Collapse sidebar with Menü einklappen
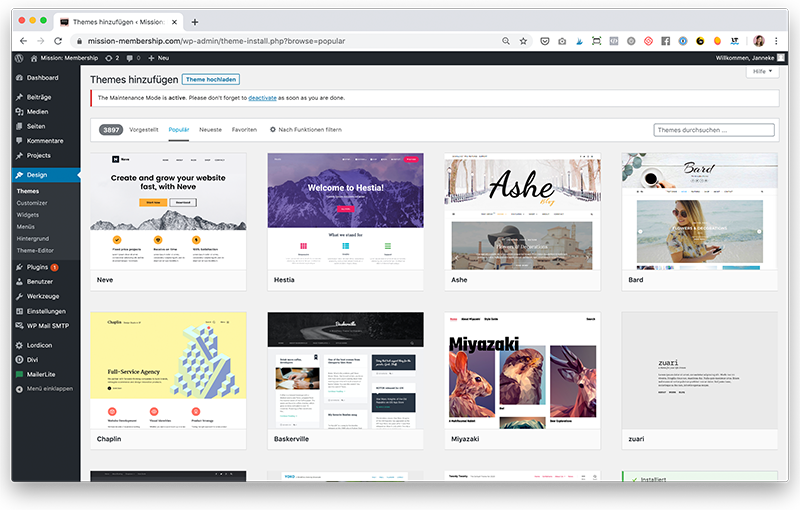This screenshot has width=800, height=510. 46,389
